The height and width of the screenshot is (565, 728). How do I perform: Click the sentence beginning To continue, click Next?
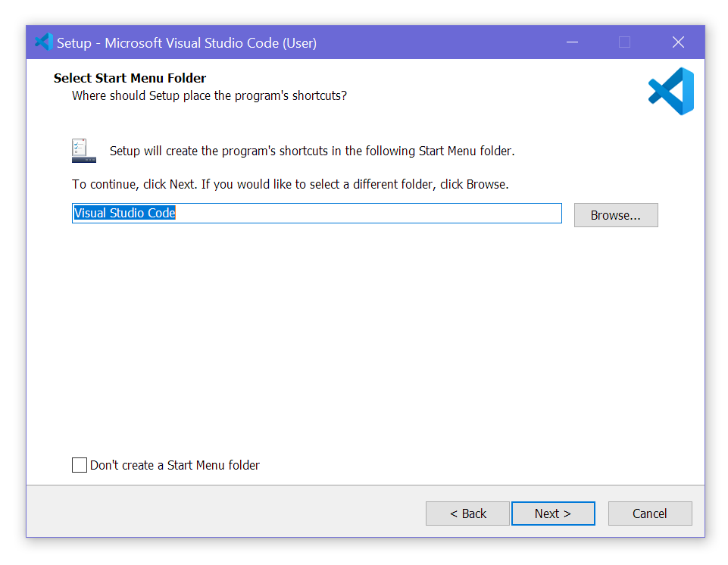coord(290,184)
